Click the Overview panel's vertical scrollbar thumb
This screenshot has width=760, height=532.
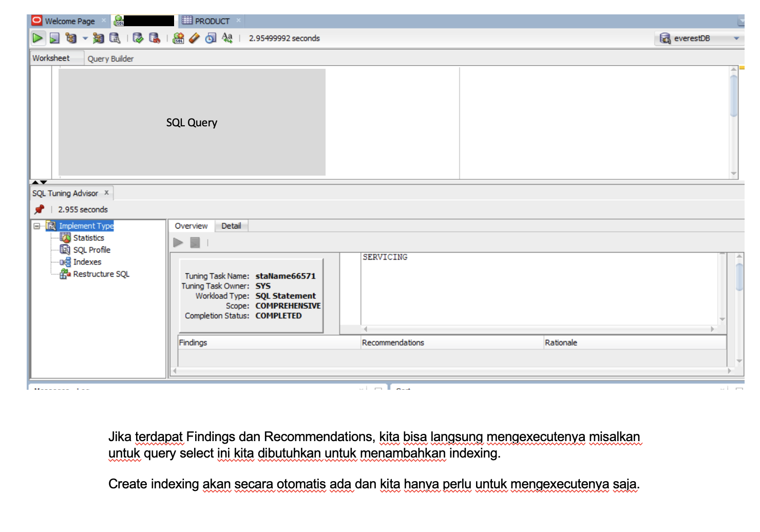pos(739,277)
